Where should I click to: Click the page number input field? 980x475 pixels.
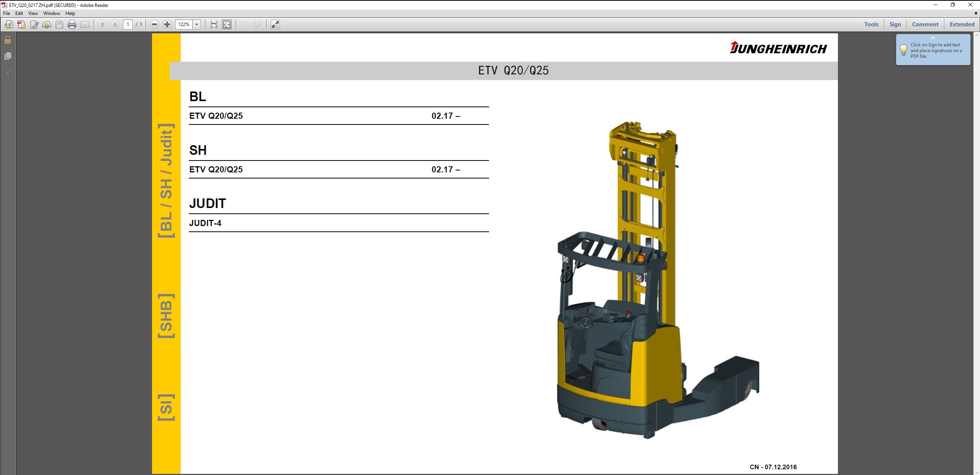point(128,24)
